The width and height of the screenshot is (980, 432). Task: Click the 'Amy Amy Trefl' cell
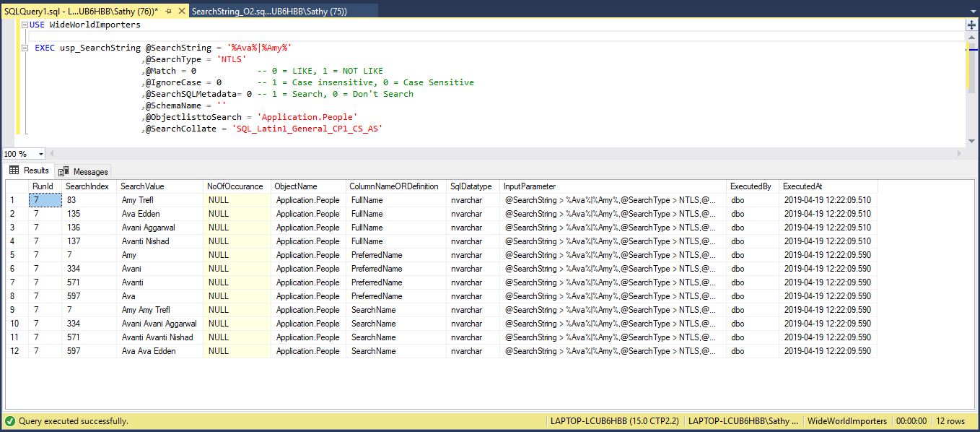tap(159, 310)
